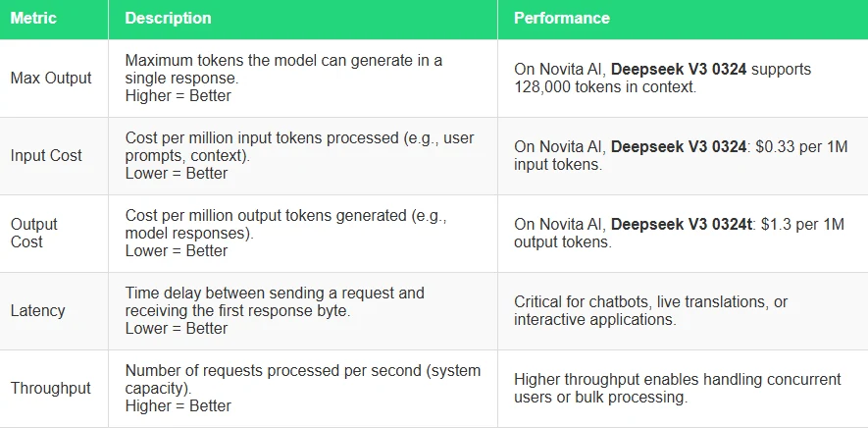This screenshot has height=428, width=868.
Task: Click bold Deepseek V3 0324 in Max Output row
Action: pyautogui.click(x=679, y=70)
